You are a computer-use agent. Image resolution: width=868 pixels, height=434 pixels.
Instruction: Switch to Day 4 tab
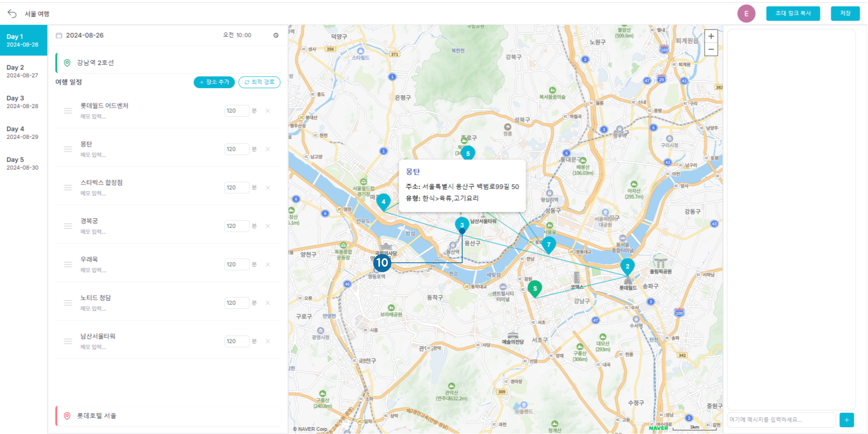pos(24,132)
